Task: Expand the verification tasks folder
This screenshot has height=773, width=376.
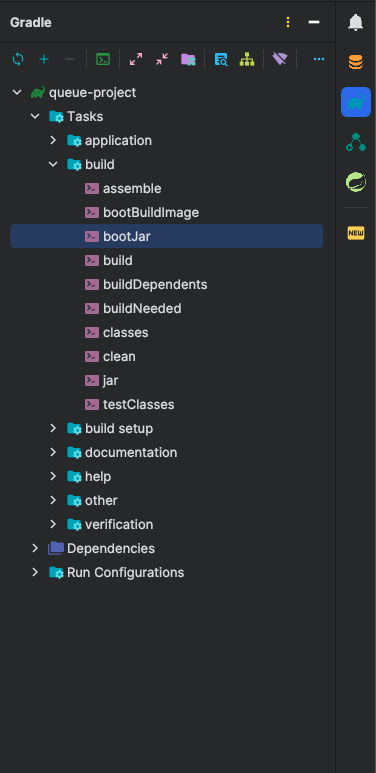Action: click(x=53, y=525)
